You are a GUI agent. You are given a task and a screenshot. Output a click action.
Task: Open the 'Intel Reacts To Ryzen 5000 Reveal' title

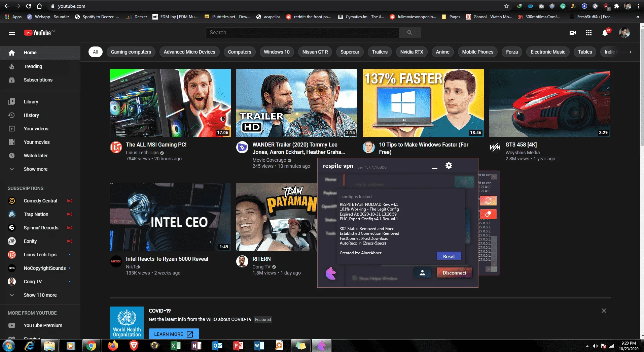pyautogui.click(x=167, y=259)
